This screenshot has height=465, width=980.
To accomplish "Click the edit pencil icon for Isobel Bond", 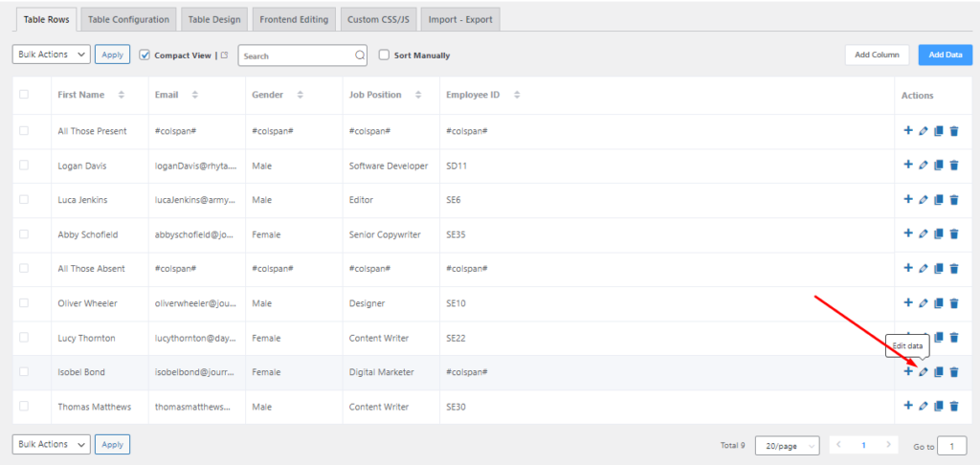I will point(924,372).
